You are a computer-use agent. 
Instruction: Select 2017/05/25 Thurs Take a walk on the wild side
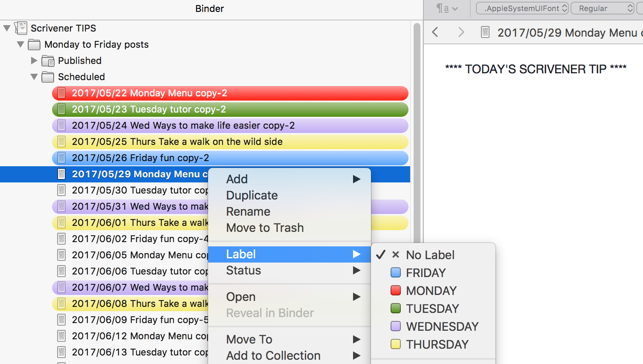(230, 142)
